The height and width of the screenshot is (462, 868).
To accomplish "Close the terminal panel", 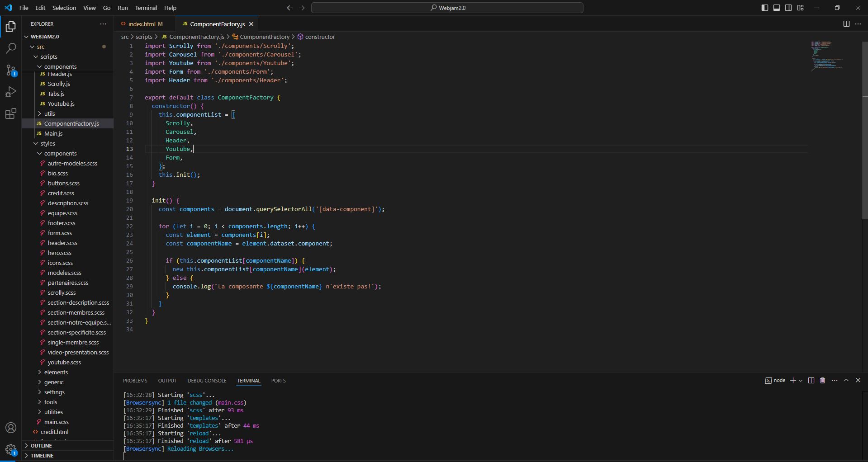I will [x=858, y=381].
